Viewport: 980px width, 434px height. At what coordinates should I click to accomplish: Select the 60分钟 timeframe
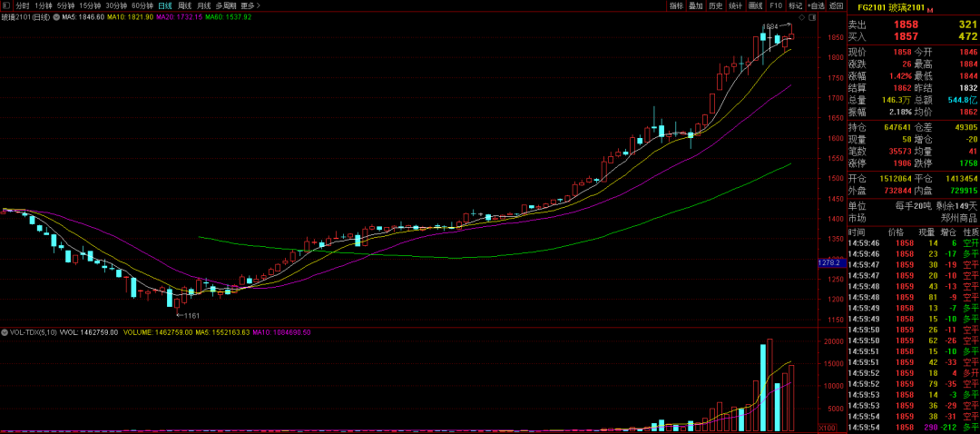pyautogui.click(x=142, y=5)
